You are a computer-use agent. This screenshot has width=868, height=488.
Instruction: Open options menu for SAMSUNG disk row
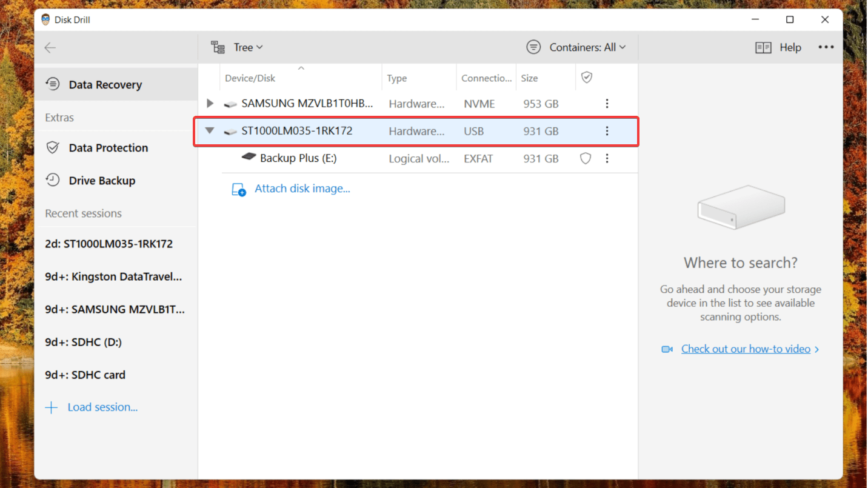[607, 104]
